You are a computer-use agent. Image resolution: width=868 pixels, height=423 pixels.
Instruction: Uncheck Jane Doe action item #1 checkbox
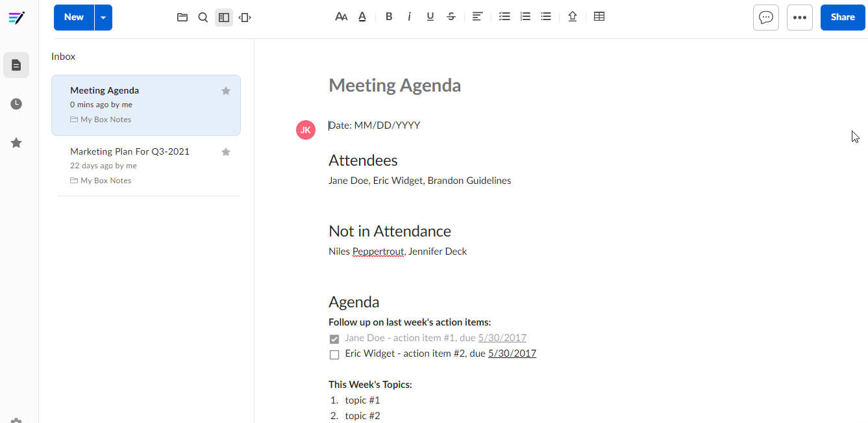click(x=334, y=339)
